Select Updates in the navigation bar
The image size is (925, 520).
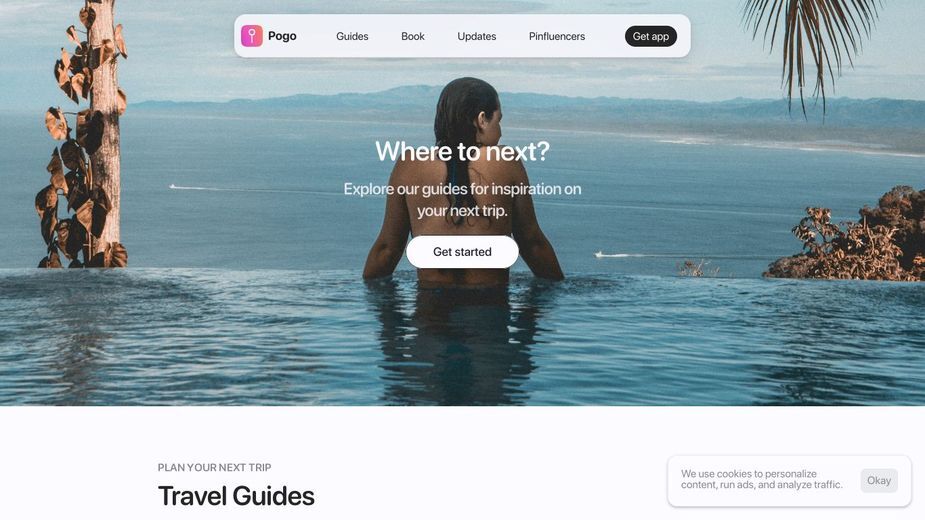coord(477,36)
